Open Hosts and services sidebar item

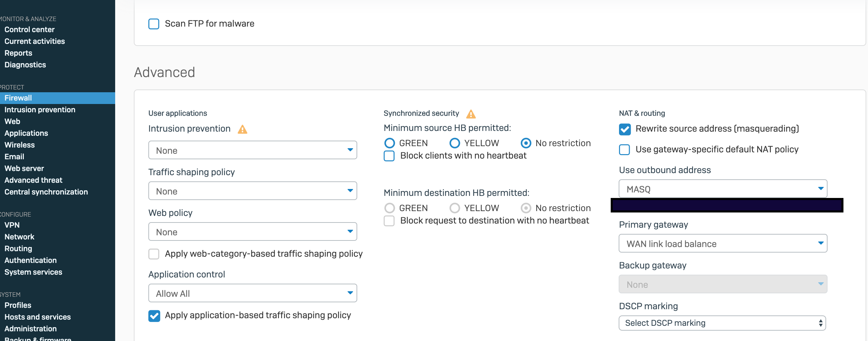click(x=37, y=317)
